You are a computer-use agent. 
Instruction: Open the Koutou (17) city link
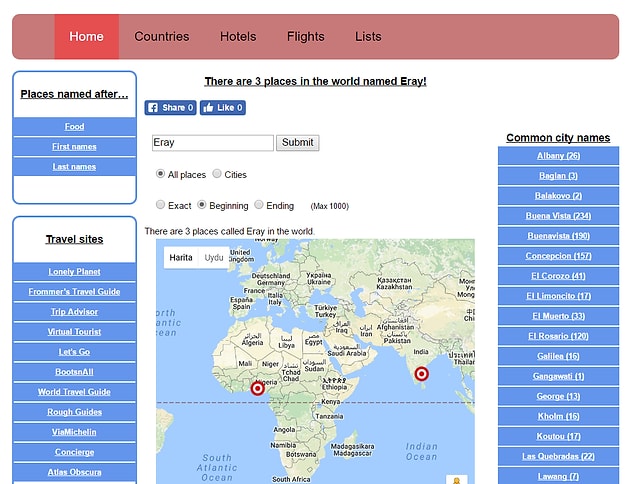(558, 437)
